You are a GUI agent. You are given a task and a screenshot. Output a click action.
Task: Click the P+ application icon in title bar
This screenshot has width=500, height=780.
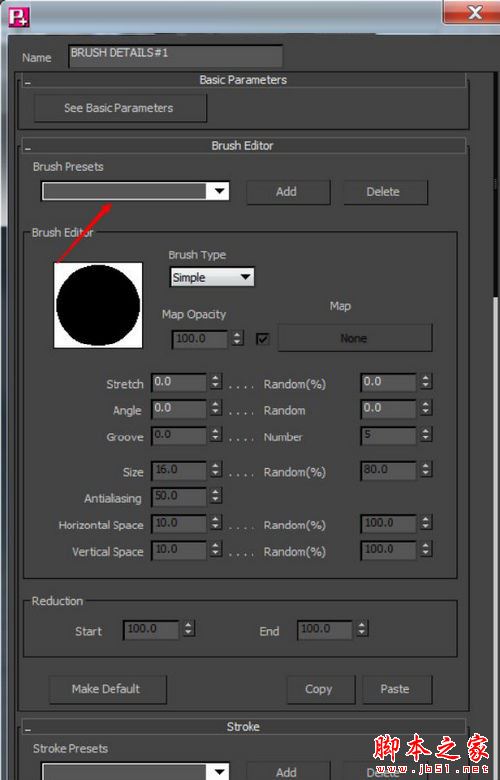coord(18,16)
